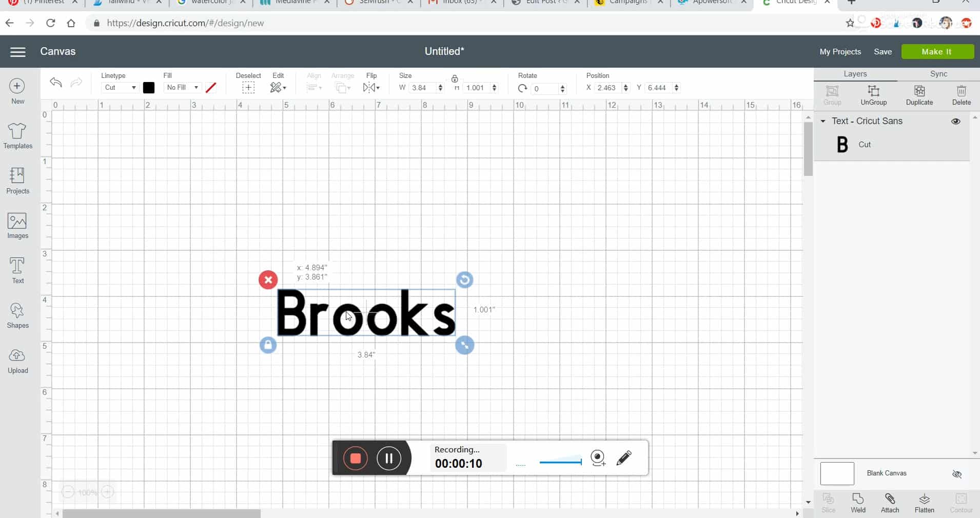
Task: Toggle Blank Canvas visibility eye
Action: tap(956, 474)
